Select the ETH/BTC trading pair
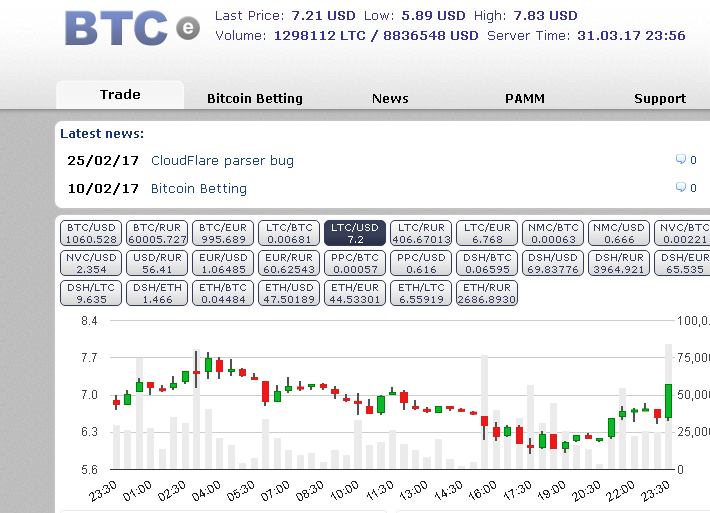This screenshot has width=710, height=513. (223, 293)
